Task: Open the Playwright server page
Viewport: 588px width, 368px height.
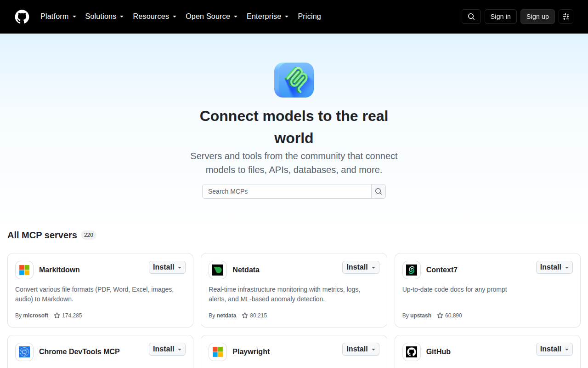Action: [x=251, y=352]
